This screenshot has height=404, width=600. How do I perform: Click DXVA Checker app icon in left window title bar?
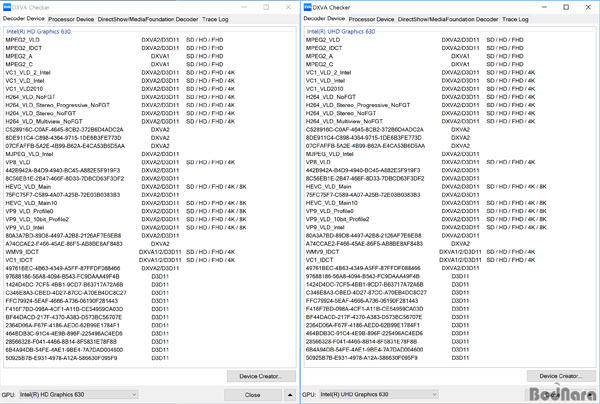(6, 7)
